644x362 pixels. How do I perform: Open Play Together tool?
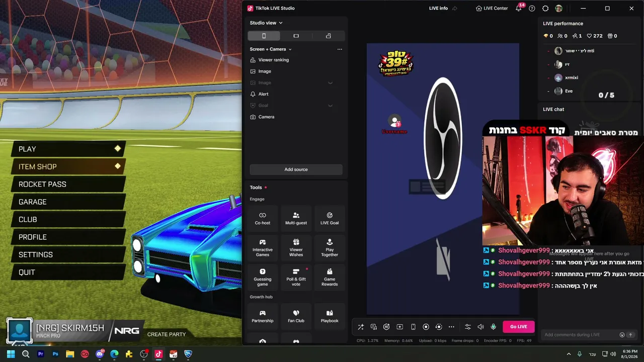(330, 248)
